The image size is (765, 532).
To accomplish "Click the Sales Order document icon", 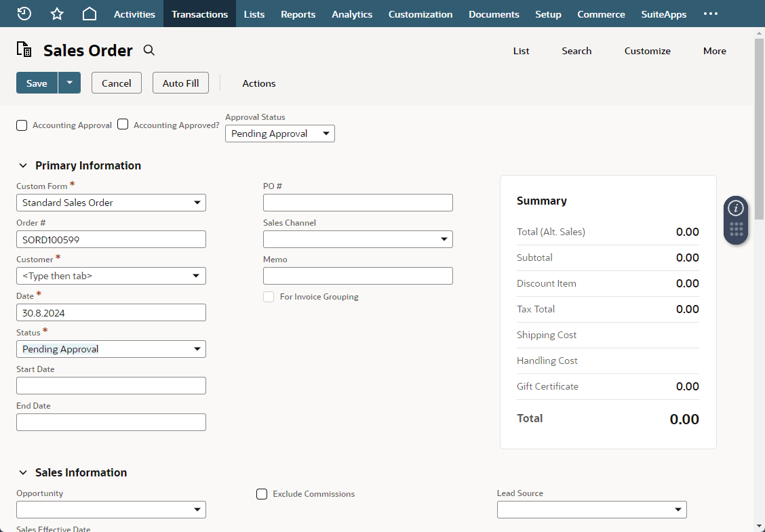I will [24, 49].
